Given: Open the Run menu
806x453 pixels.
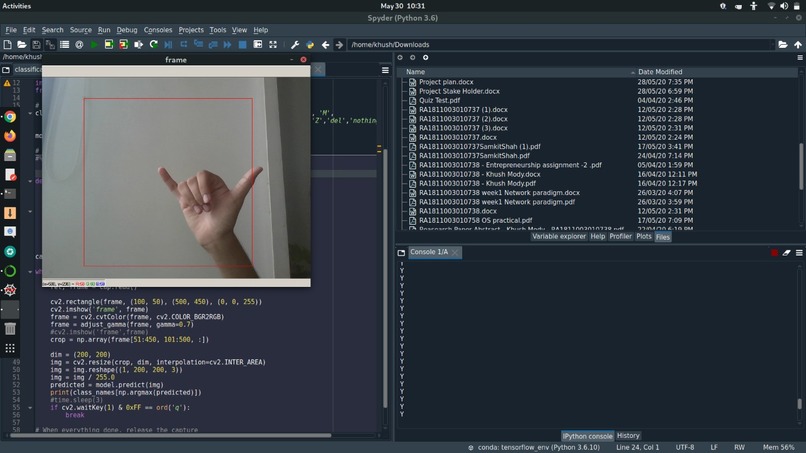Looking at the screenshot, I should tap(104, 30).
